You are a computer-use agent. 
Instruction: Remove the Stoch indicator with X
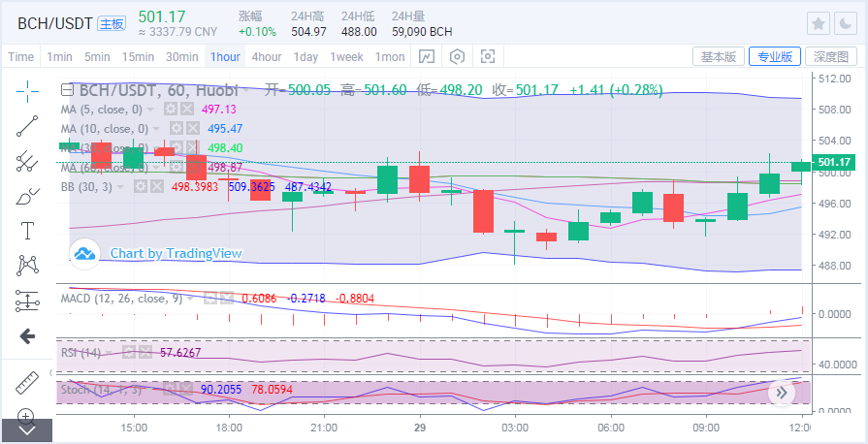(x=186, y=389)
